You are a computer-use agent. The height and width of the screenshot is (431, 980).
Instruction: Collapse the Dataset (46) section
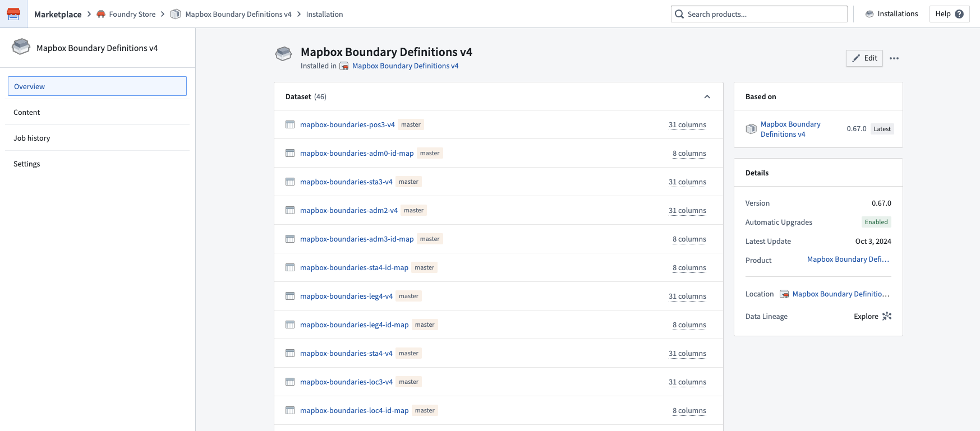pyautogui.click(x=707, y=97)
